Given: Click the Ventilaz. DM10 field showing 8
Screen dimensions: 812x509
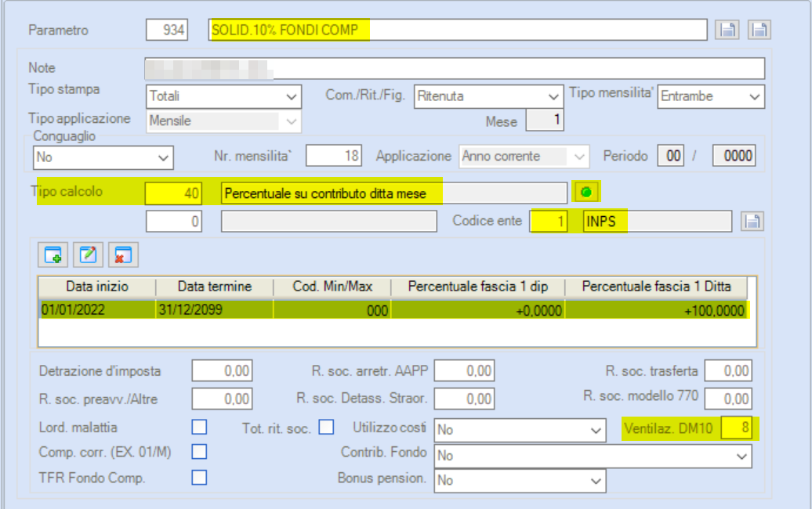Looking at the screenshot, I should click(x=737, y=428).
